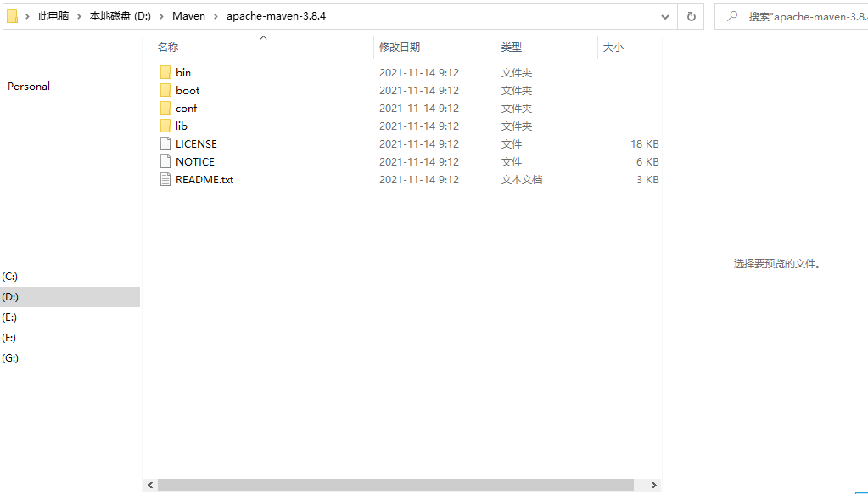Select the boot folder name

point(188,90)
